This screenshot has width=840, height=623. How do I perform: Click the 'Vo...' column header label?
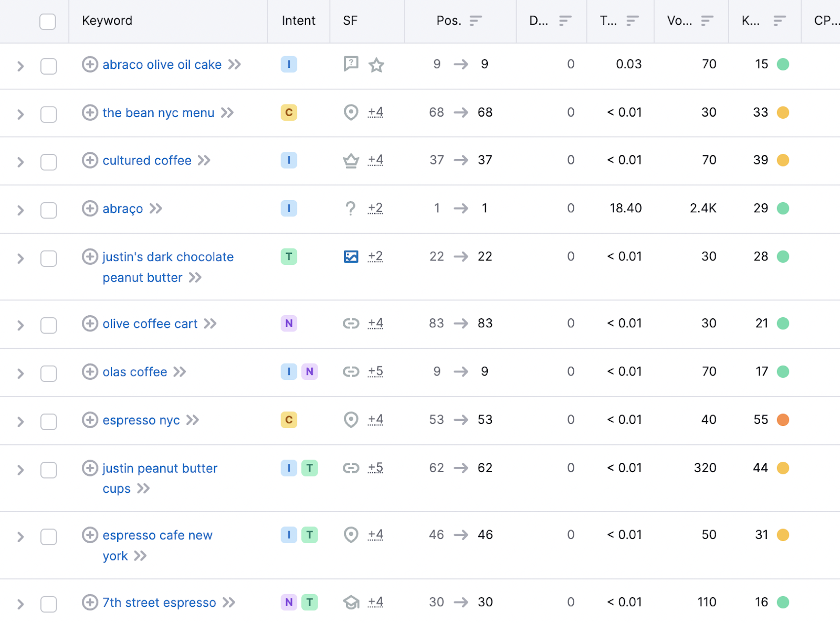pyautogui.click(x=679, y=20)
